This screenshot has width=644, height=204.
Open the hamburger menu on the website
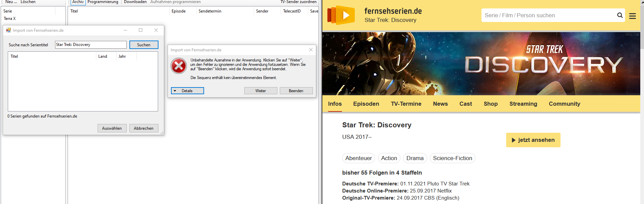(x=633, y=16)
